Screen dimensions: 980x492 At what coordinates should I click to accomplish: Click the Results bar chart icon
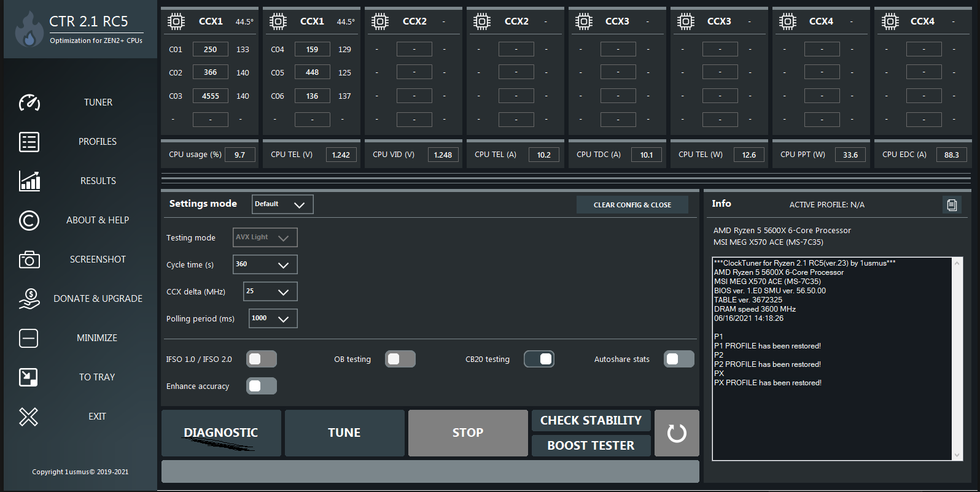(29, 181)
